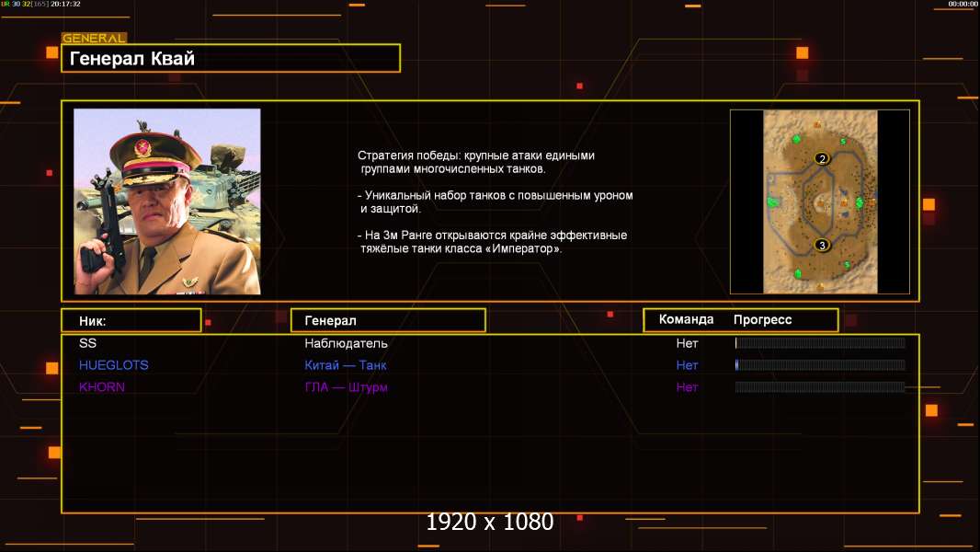Select player name SS

[87, 343]
